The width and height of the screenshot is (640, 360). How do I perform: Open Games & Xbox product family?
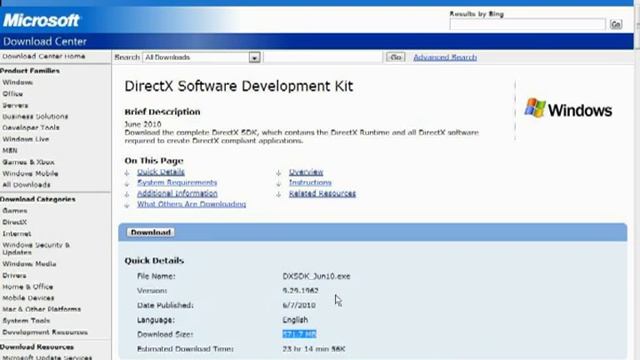point(28,162)
